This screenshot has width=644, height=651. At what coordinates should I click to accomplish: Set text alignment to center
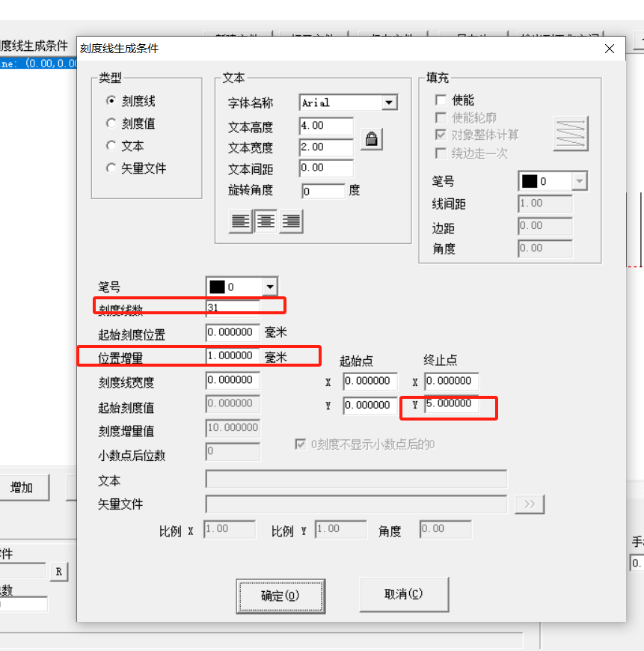click(x=266, y=221)
